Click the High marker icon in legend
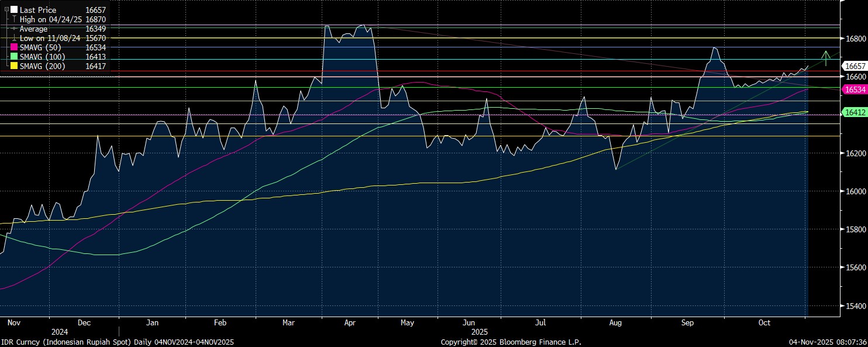The width and height of the screenshot is (868, 347). pos(13,19)
